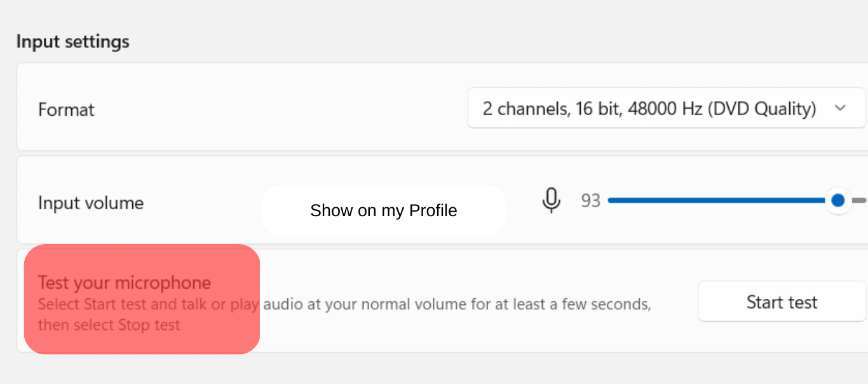Click the microphone icon beside the volume slider
This screenshot has width=868, height=384.
(x=552, y=200)
